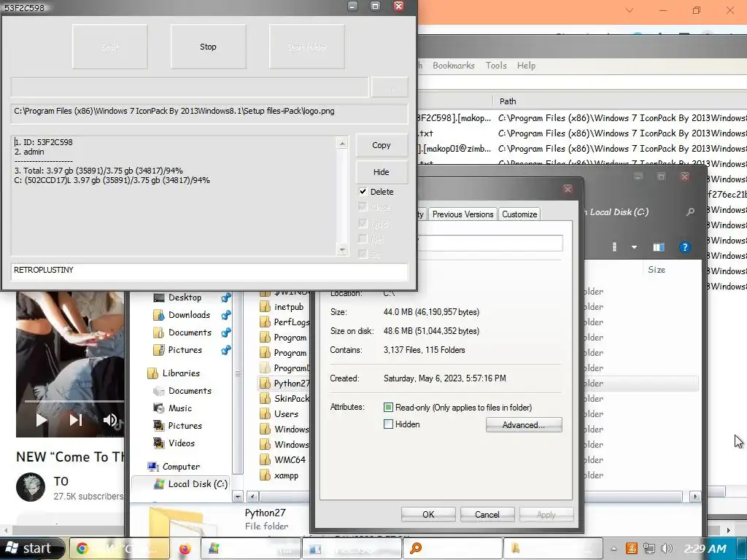The width and height of the screenshot is (747, 560).
Task: Uncheck the Delete checkbox
Action: (363, 192)
